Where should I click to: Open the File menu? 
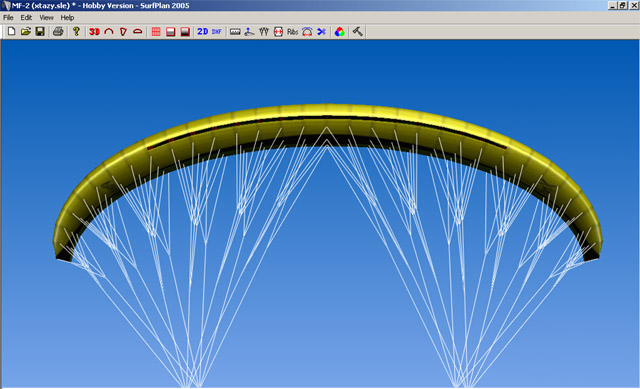(x=8, y=18)
